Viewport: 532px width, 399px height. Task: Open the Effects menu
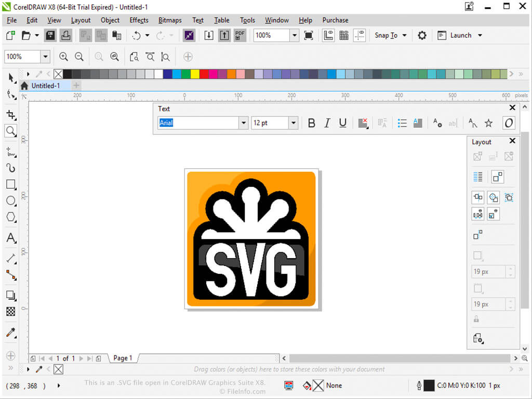139,20
